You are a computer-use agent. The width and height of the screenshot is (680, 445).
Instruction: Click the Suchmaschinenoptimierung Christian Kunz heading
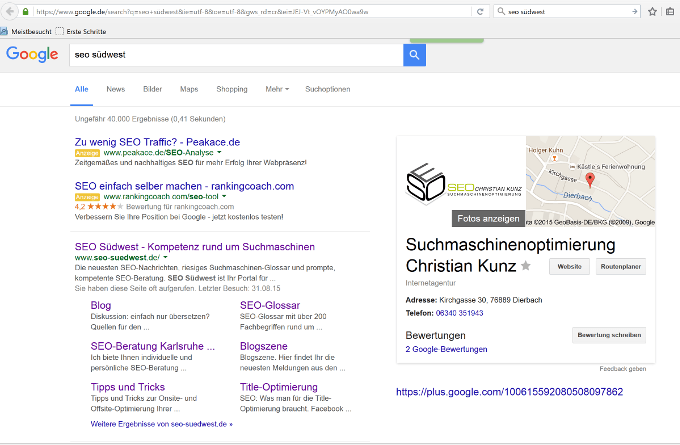510,255
